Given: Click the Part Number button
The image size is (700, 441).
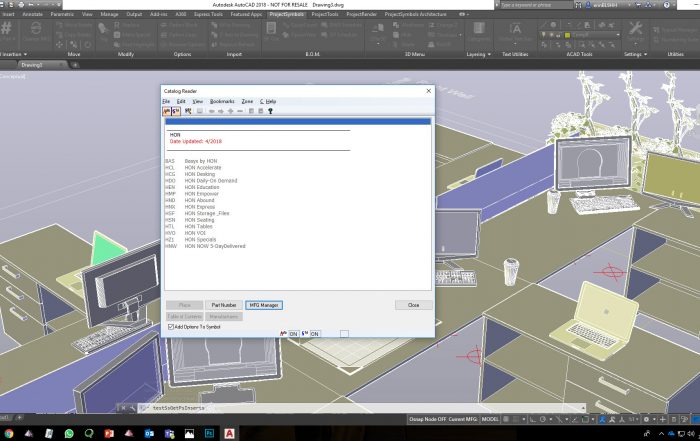Looking at the screenshot, I should coord(224,305).
